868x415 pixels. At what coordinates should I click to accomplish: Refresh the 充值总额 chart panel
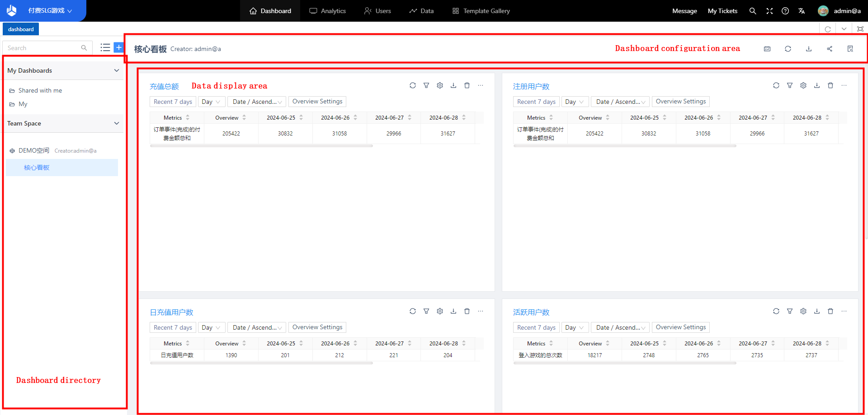413,85
